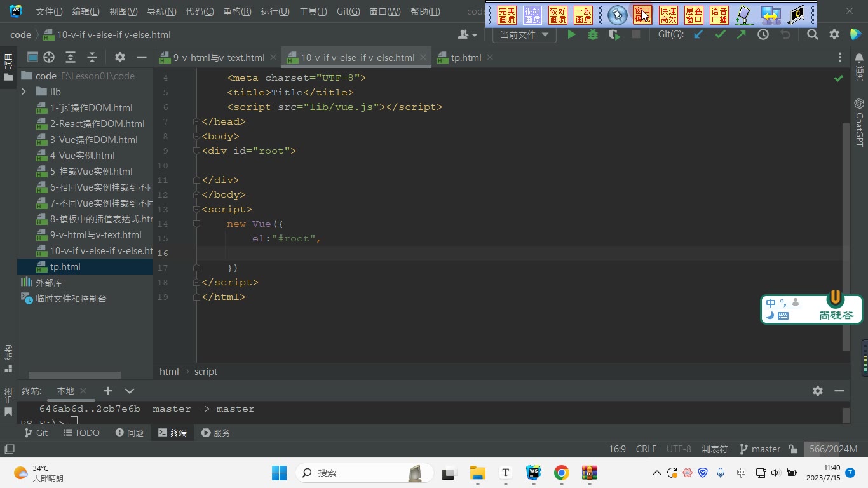Select 一般画质 quality option in floating toolbar
The image size is (868, 488).
pyautogui.click(x=583, y=15)
